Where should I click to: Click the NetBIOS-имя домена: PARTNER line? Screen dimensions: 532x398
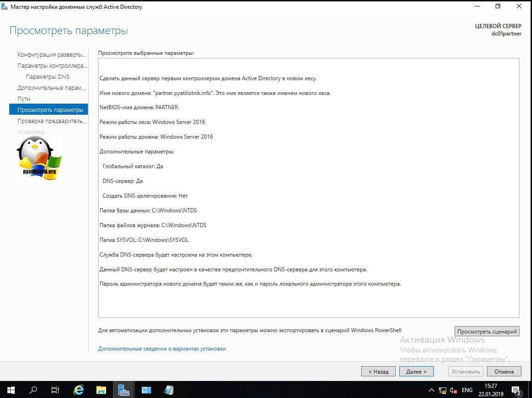click(x=139, y=107)
